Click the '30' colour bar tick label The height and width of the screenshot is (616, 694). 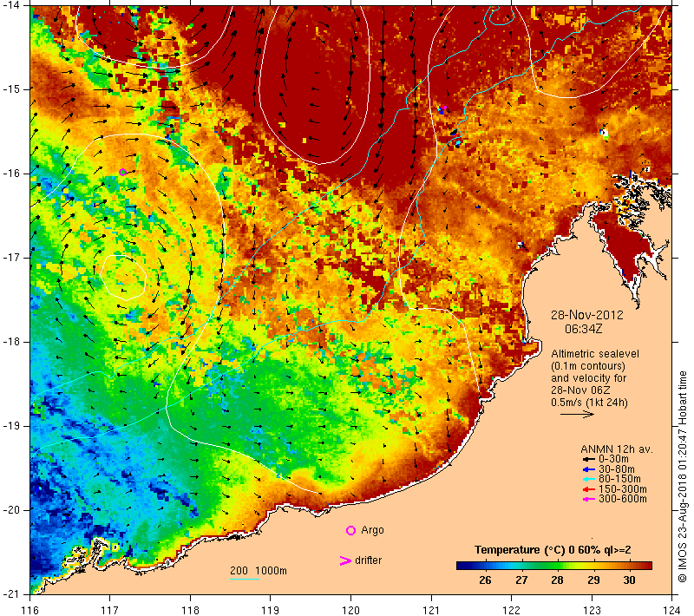click(x=630, y=580)
